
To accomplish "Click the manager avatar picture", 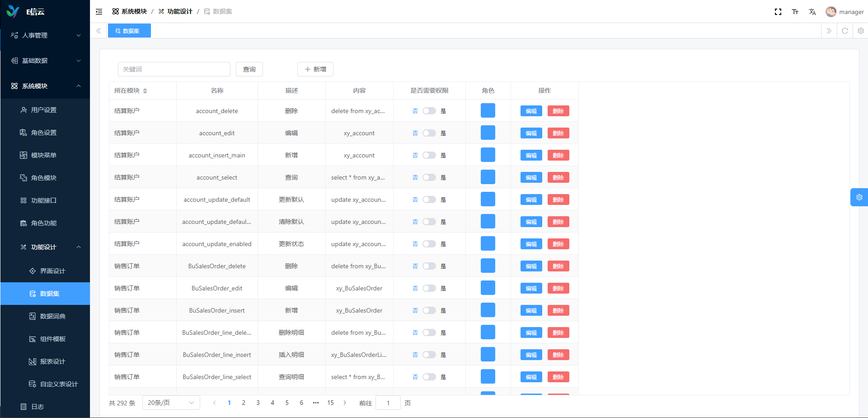I will [831, 12].
